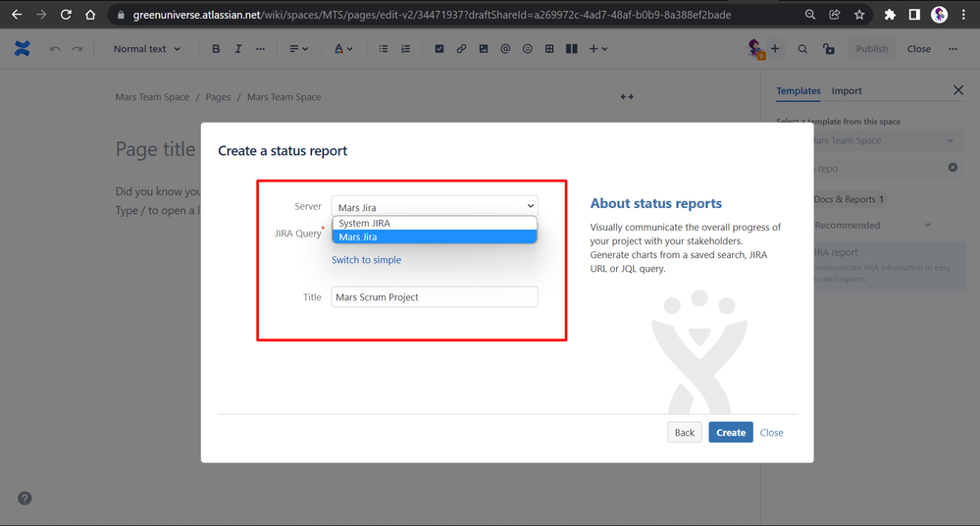The width and height of the screenshot is (980, 526).
Task: Clear the template search field
Action: click(x=953, y=167)
